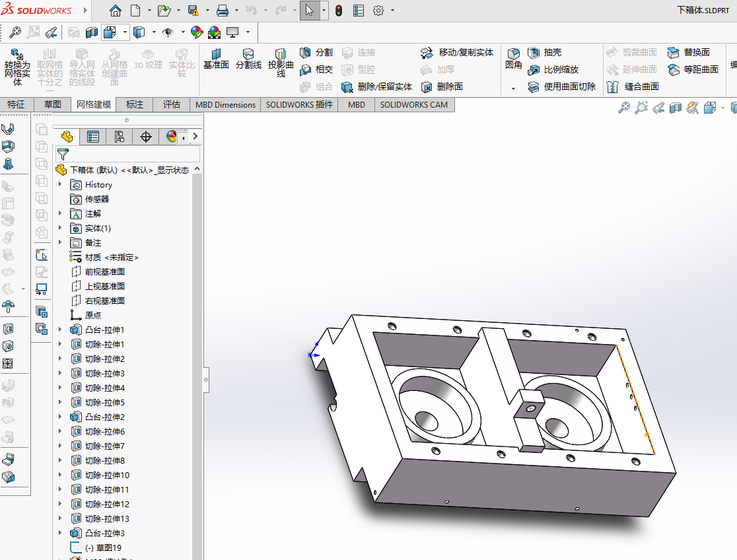737x560 pixels.
Task: Open the options gear icon
Action: (378, 11)
